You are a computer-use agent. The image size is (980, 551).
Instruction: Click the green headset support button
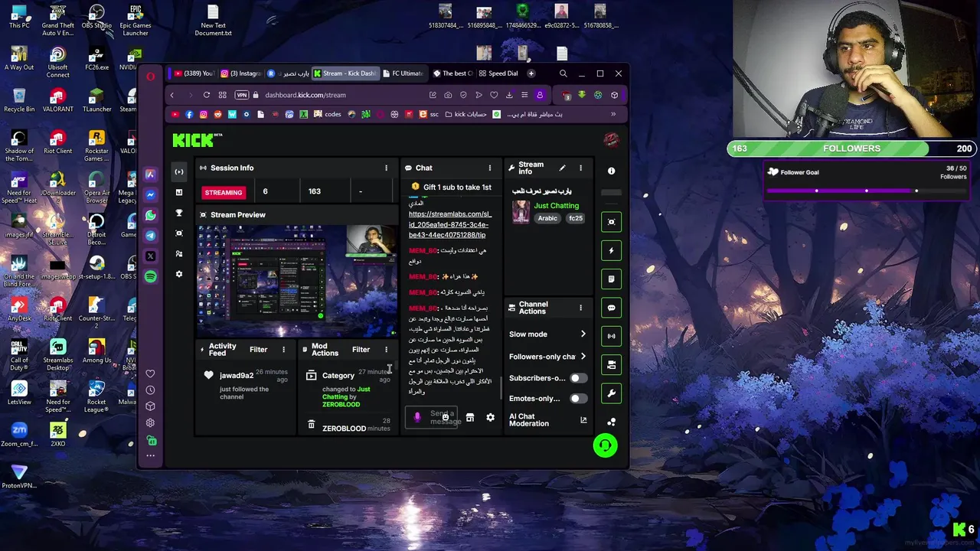(x=605, y=445)
